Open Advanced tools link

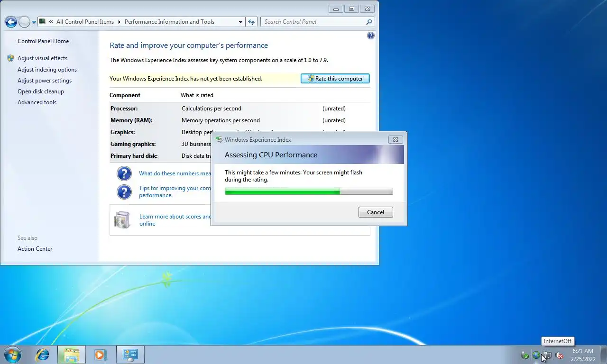37,102
